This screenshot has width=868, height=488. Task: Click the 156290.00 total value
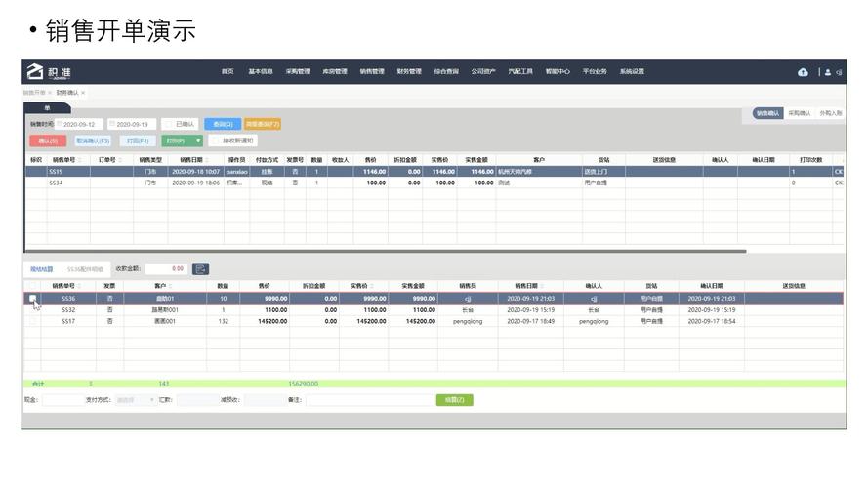304,384
